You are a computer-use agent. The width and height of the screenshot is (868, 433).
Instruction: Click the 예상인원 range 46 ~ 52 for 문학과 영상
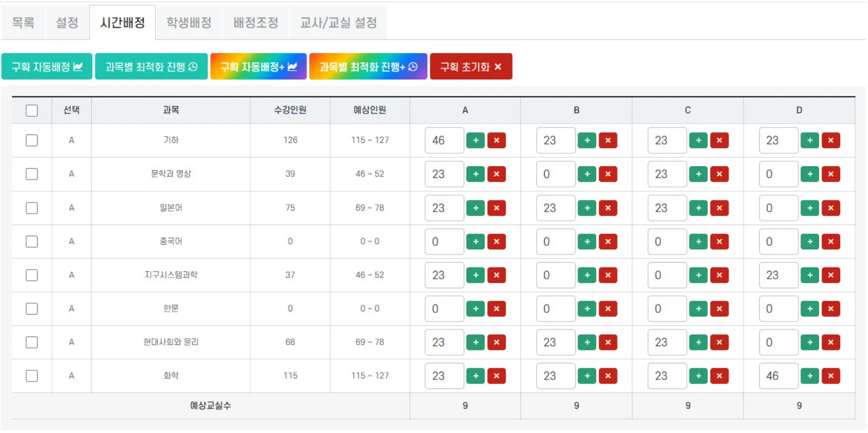(370, 174)
